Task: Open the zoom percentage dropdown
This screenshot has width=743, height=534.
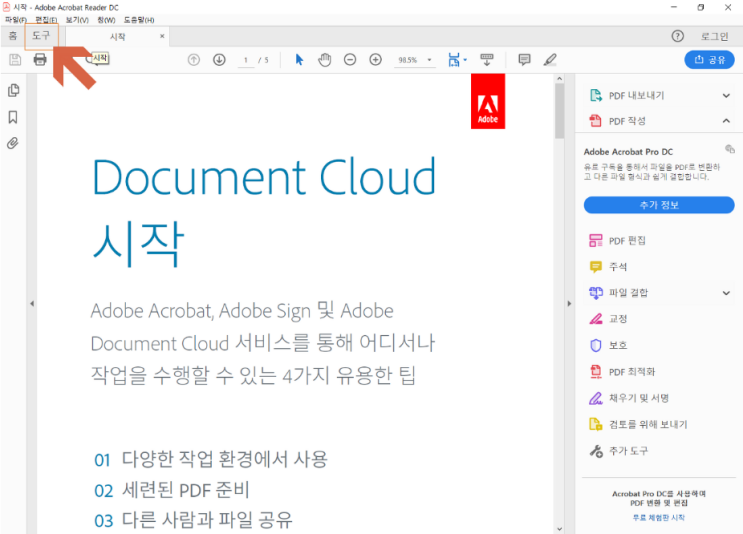Action: (430, 60)
